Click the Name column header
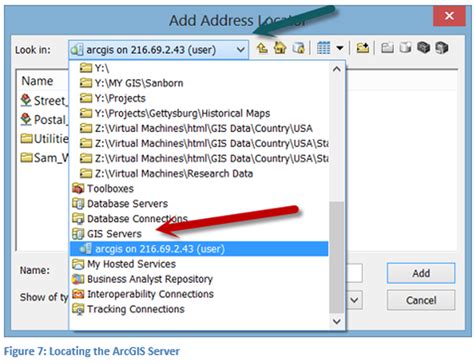Screen dimensions: 474x364 tap(37, 81)
